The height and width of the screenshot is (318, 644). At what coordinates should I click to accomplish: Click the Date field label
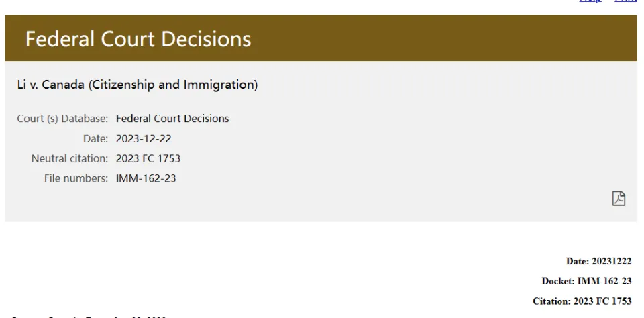pos(96,139)
